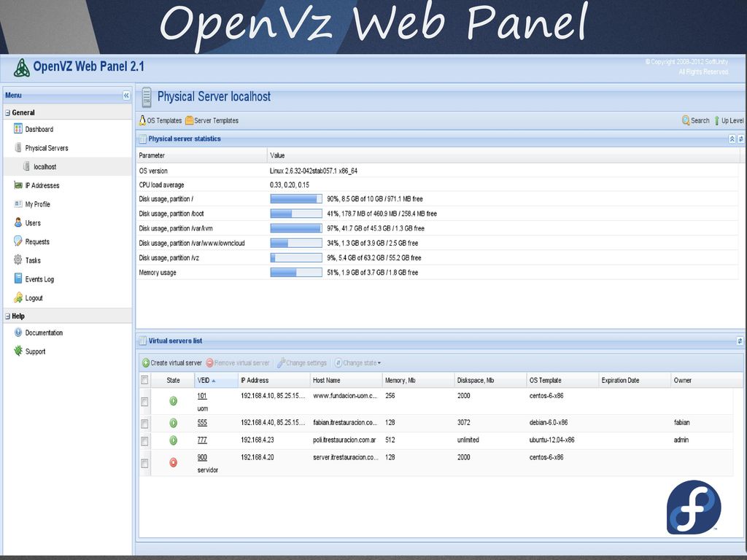Refresh the Virtual servers list panel

tap(740, 341)
